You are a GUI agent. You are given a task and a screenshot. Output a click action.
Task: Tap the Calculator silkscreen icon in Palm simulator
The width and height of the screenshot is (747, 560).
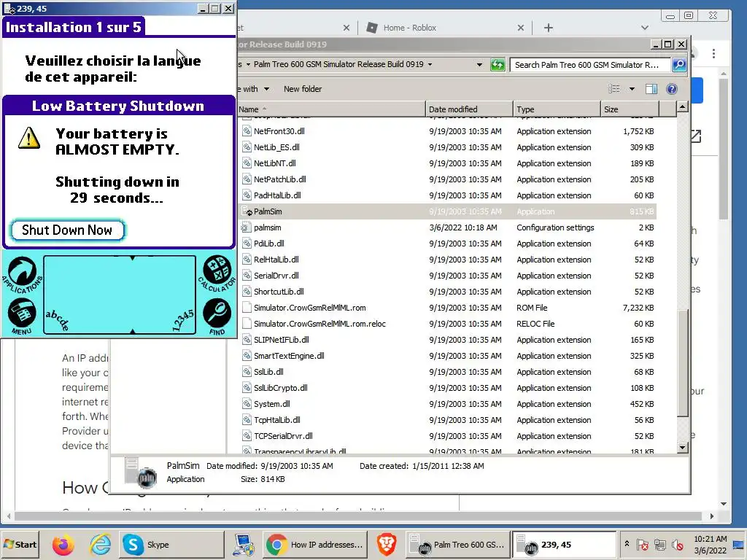coord(217,273)
